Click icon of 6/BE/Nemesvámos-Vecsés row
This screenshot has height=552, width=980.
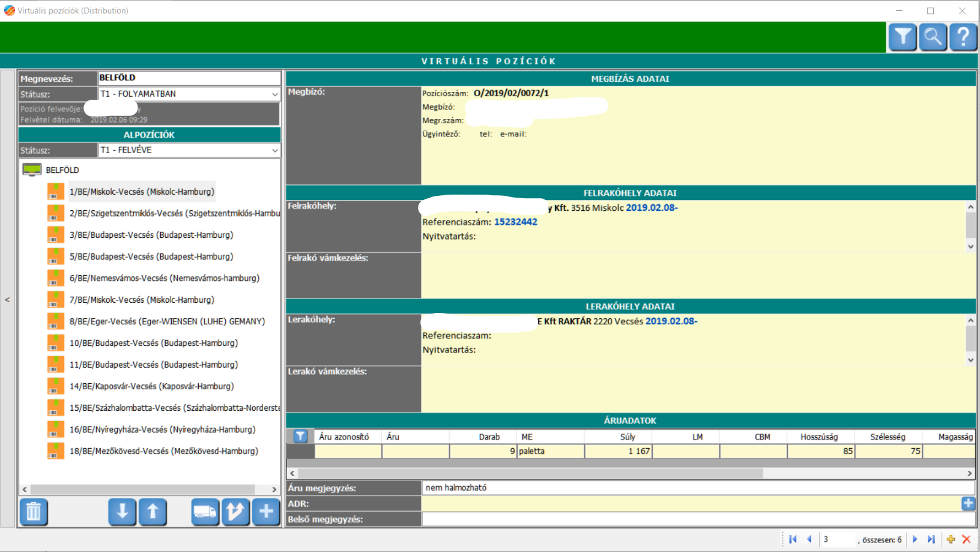pyautogui.click(x=56, y=278)
